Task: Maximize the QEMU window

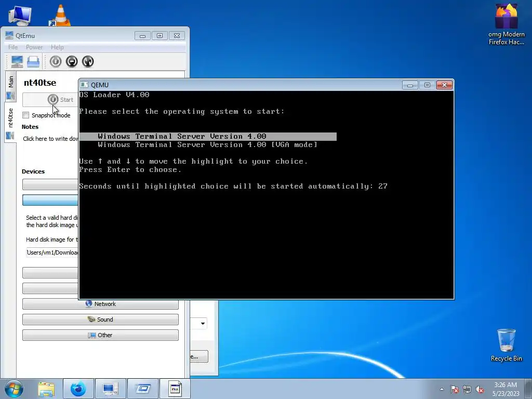Action: pyautogui.click(x=427, y=85)
